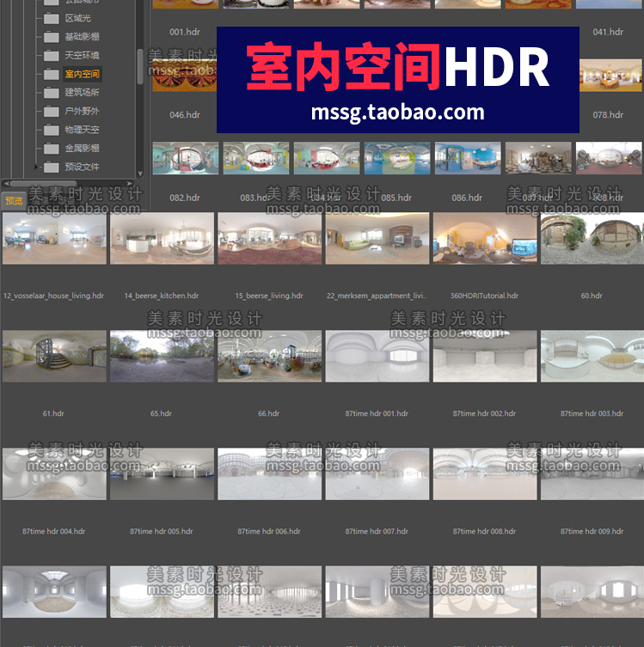The width and height of the screenshot is (644, 647).
Task: Open the 基础影棚 folder icon
Action: click(x=52, y=37)
